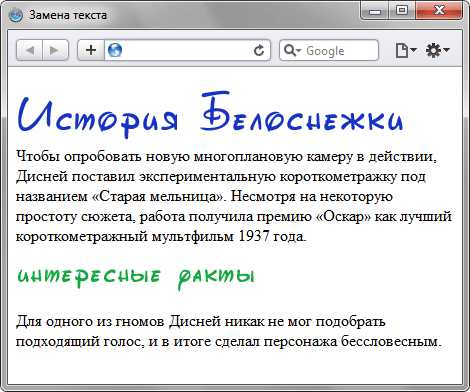Screen dimensions: 470x392
Task: Maximize the browser window
Action: (x=402, y=11)
